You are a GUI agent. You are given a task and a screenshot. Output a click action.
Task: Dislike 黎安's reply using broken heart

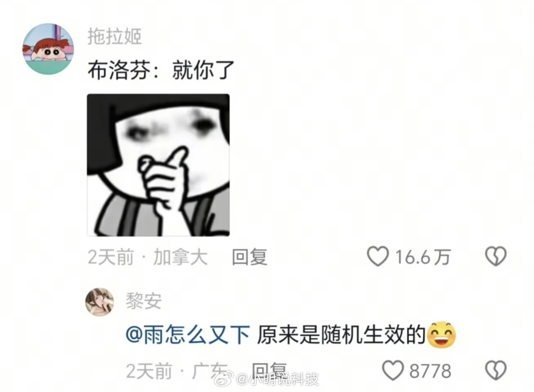click(x=496, y=370)
